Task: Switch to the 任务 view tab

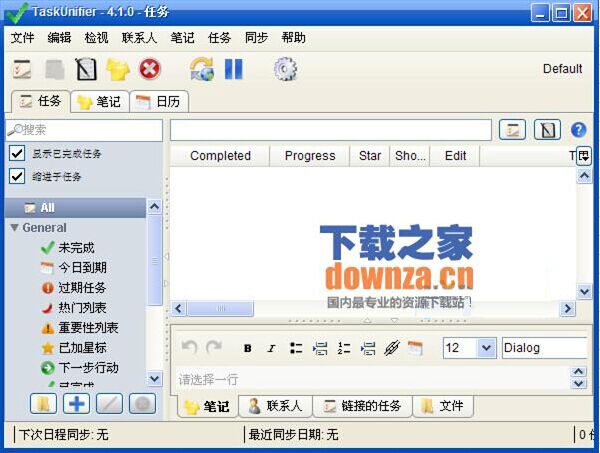Action: [41, 101]
